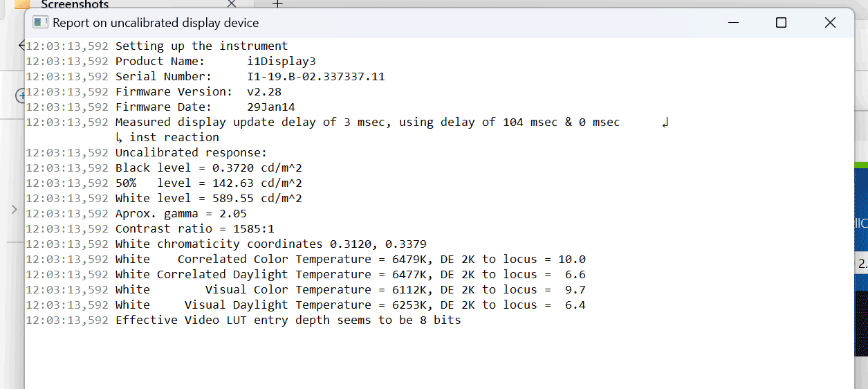Close the Screenshots tab in the background window
This screenshot has width=868, height=389.
(x=232, y=4)
